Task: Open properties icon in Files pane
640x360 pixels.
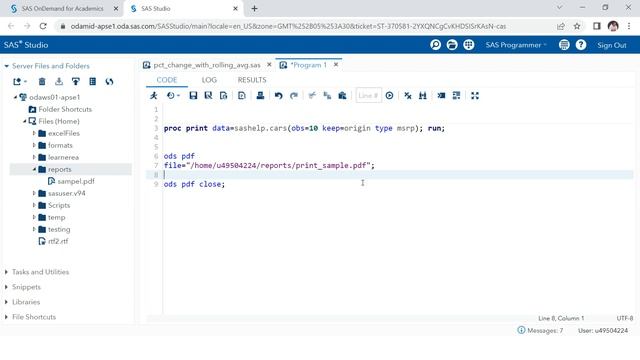Action: click(93, 82)
